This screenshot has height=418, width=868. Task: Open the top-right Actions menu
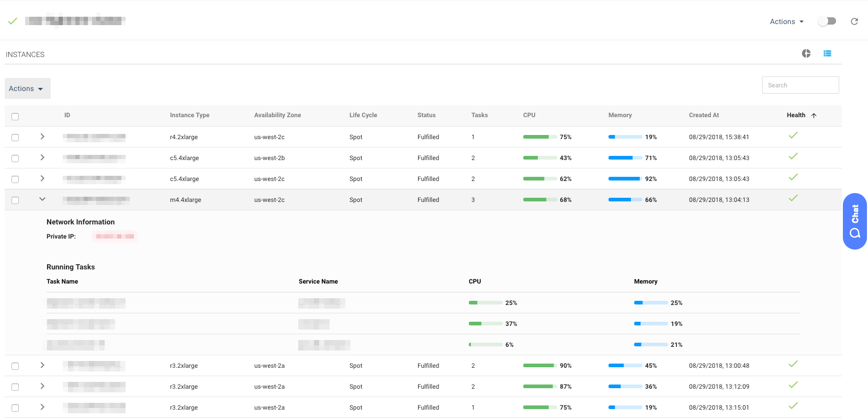pos(786,21)
